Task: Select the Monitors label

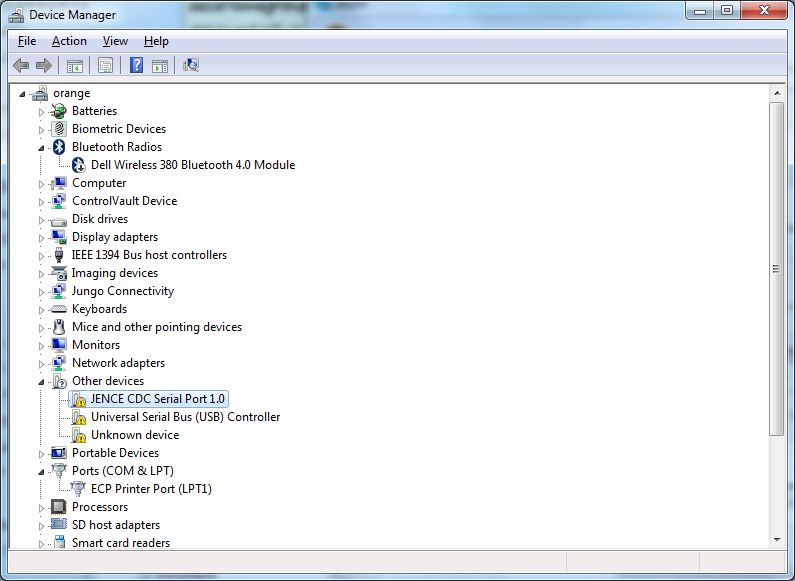Action: (x=96, y=345)
